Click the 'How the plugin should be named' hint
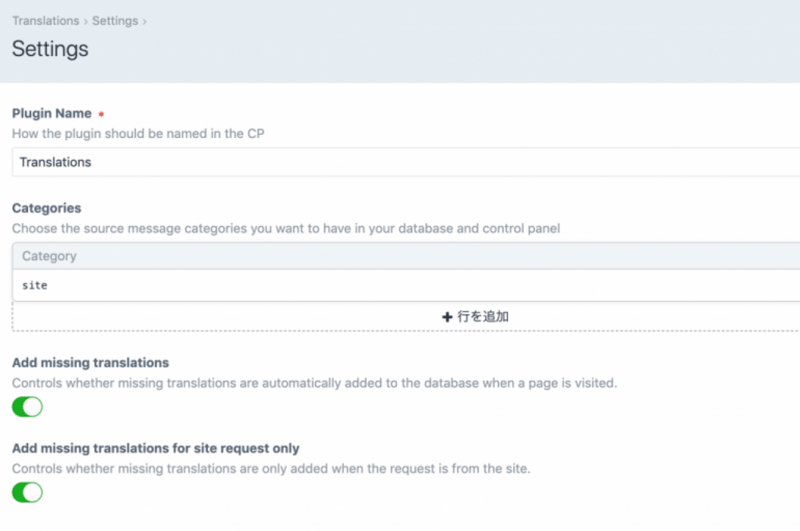 (x=137, y=133)
